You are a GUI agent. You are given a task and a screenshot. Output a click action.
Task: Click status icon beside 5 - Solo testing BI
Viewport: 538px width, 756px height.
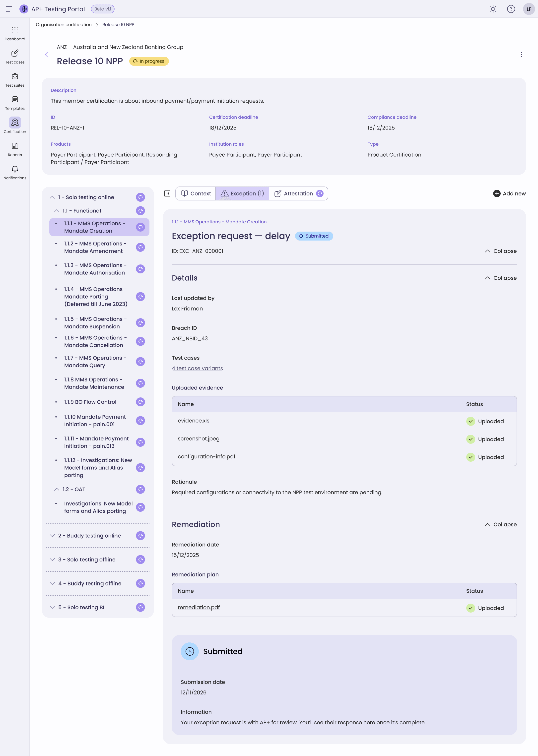(x=140, y=607)
